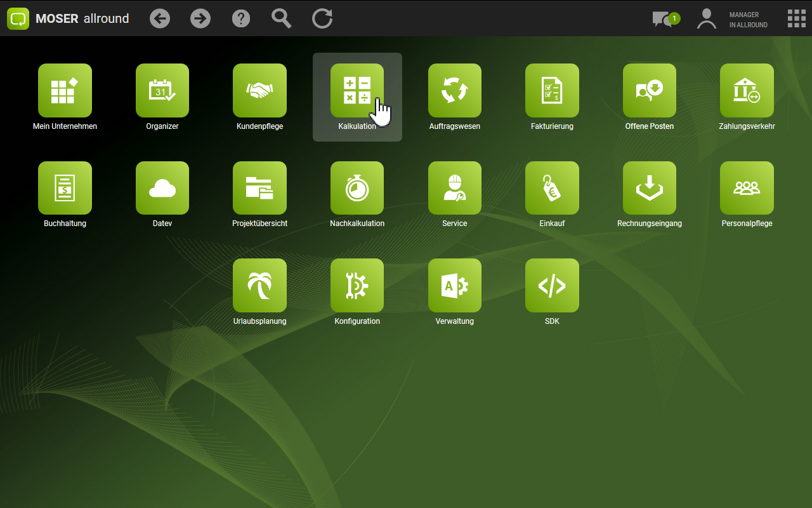Click the back arrow navigation button
The image size is (812, 508).
click(160, 18)
